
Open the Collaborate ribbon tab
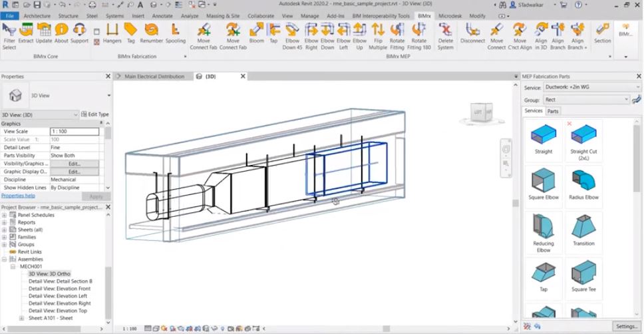point(261,15)
